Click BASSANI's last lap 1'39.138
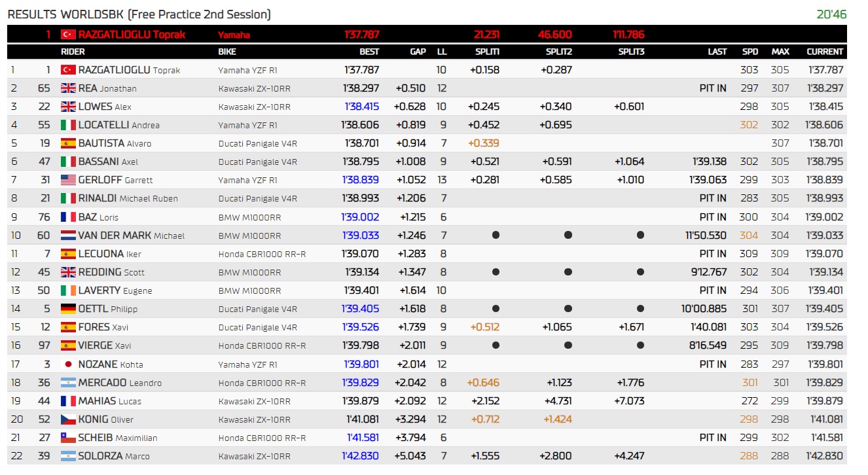The image size is (868, 475). tap(710, 162)
